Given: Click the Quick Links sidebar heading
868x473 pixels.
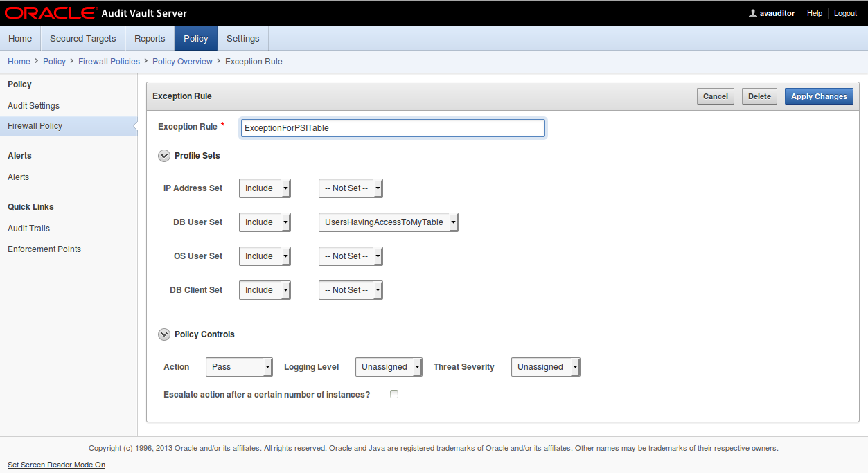Looking at the screenshot, I should pyautogui.click(x=30, y=207).
